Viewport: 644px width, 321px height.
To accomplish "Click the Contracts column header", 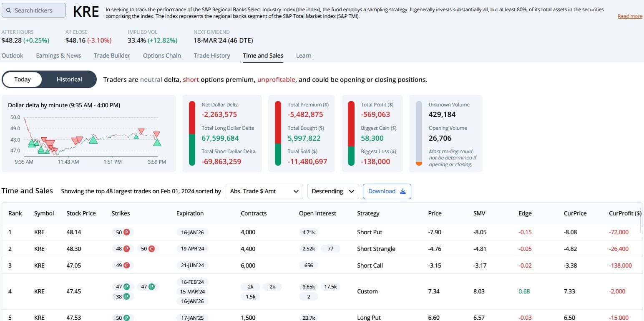I will point(254,213).
